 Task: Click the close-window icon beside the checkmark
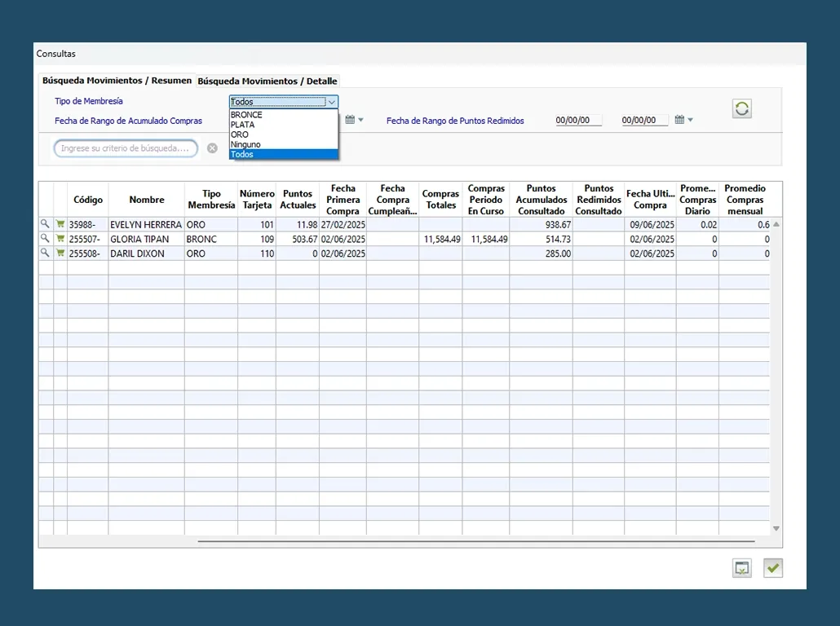[x=741, y=569]
